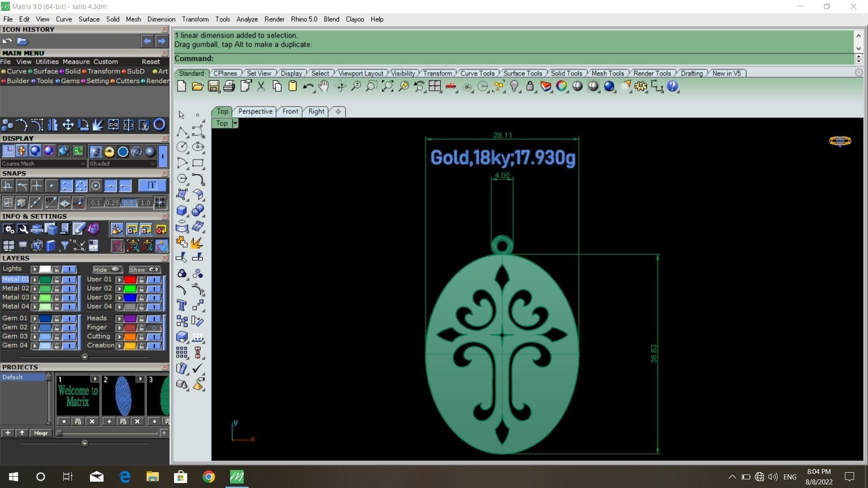This screenshot has width=868, height=488.
Task: Click Zoom Extents magnifier icon
Action: (x=387, y=86)
